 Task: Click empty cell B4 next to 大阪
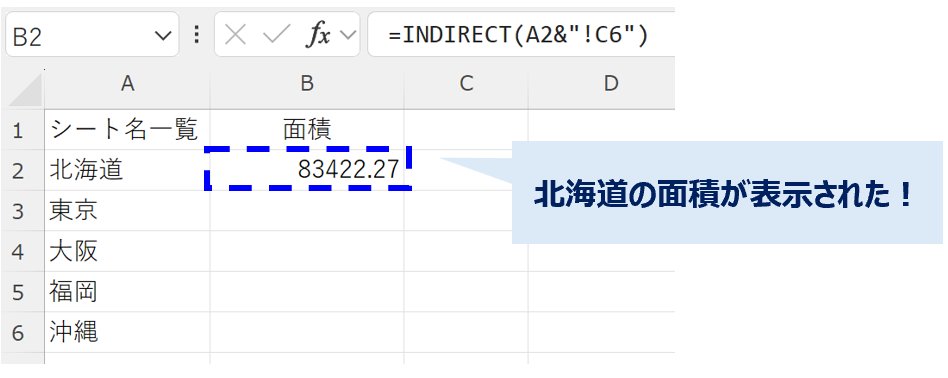point(307,252)
